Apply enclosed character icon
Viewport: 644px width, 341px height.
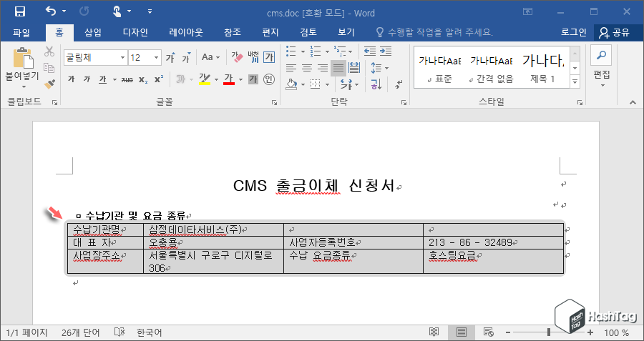(x=269, y=79)
